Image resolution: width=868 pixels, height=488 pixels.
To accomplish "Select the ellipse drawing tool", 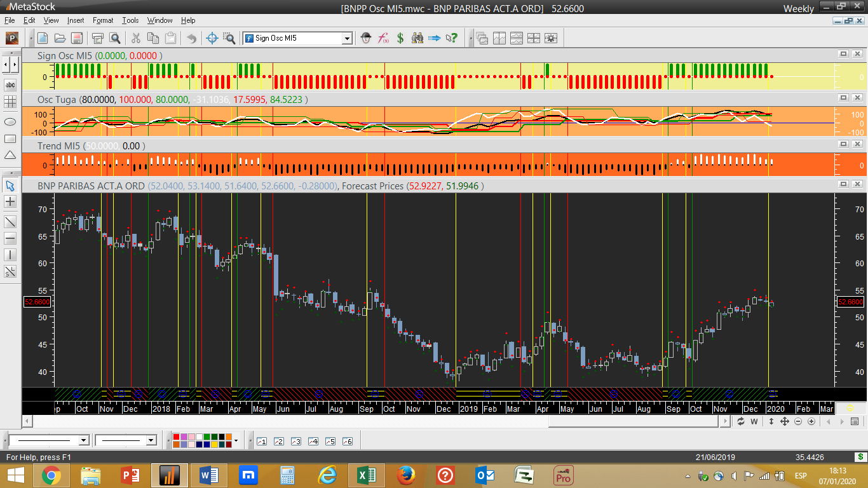I will pos(10,121).
